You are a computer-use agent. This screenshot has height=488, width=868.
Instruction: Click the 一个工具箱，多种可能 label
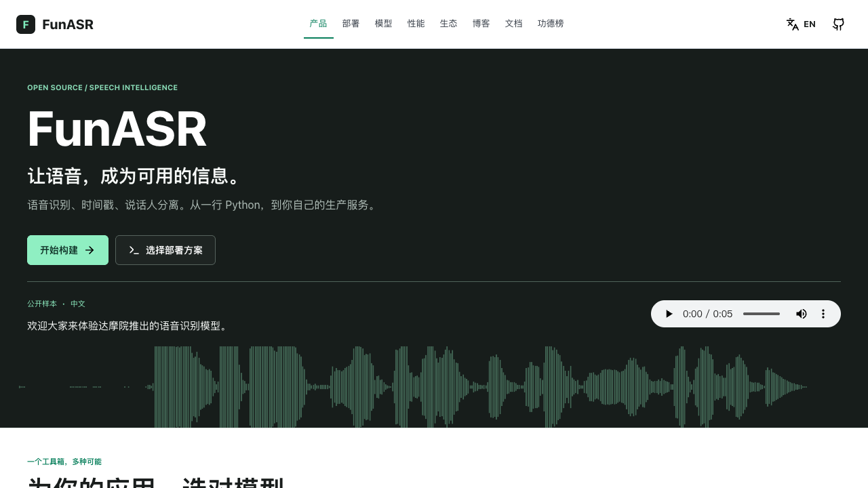64,462
